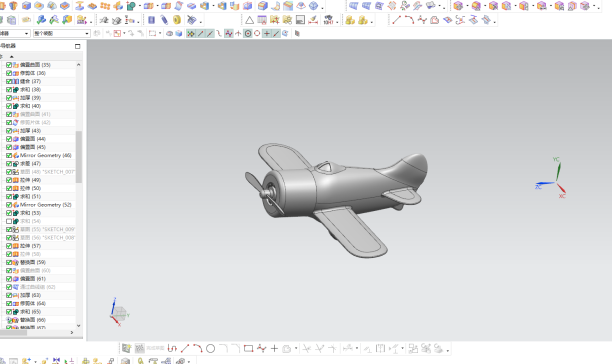Check the unchecked feature (54) checkbox
Screen dimensions: 612x364
(9, 221)
